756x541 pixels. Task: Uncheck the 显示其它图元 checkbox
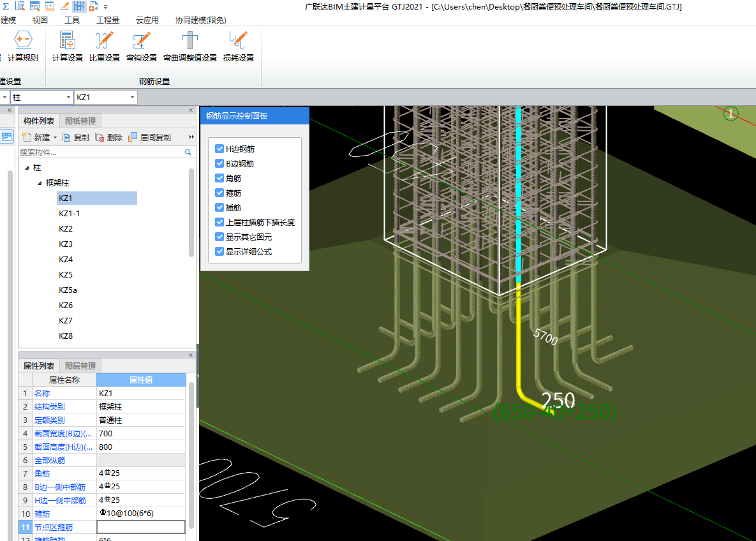(219, 237)
